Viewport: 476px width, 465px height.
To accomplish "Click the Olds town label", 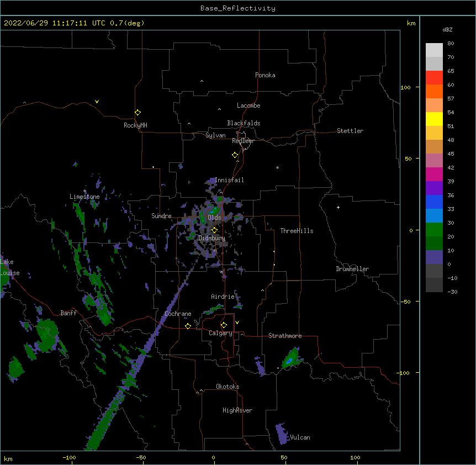I will click(x=214, y=218).
